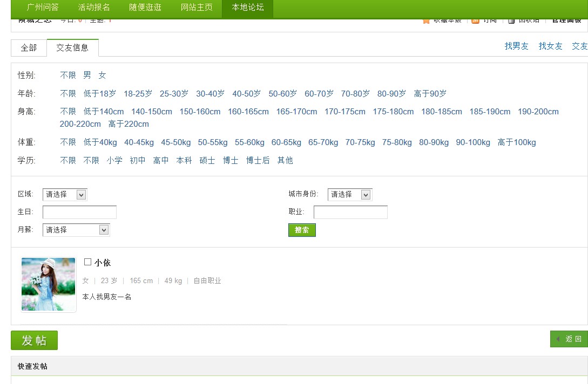Click the 生日 input field

tap(79, 212)
